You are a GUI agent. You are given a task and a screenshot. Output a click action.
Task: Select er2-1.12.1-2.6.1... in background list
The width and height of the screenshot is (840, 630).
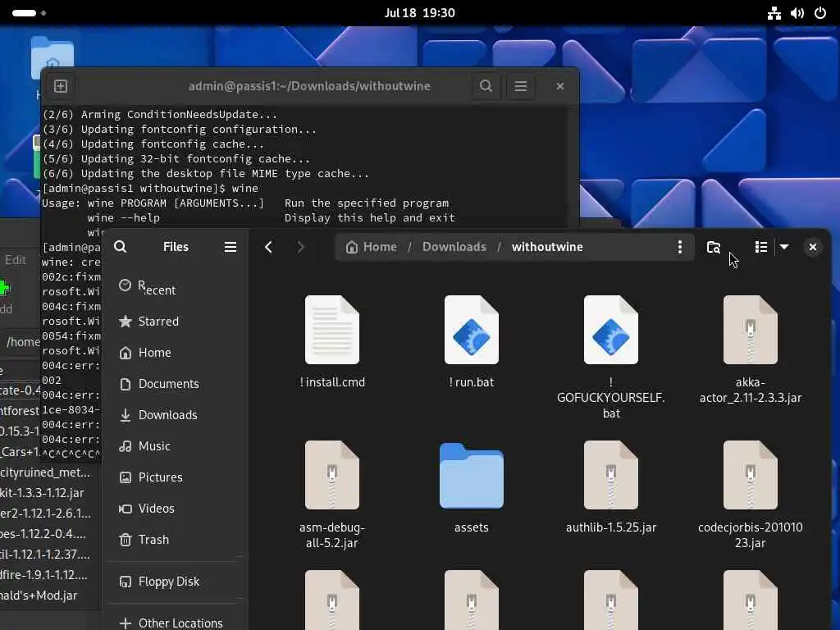(x=46, y=514)
